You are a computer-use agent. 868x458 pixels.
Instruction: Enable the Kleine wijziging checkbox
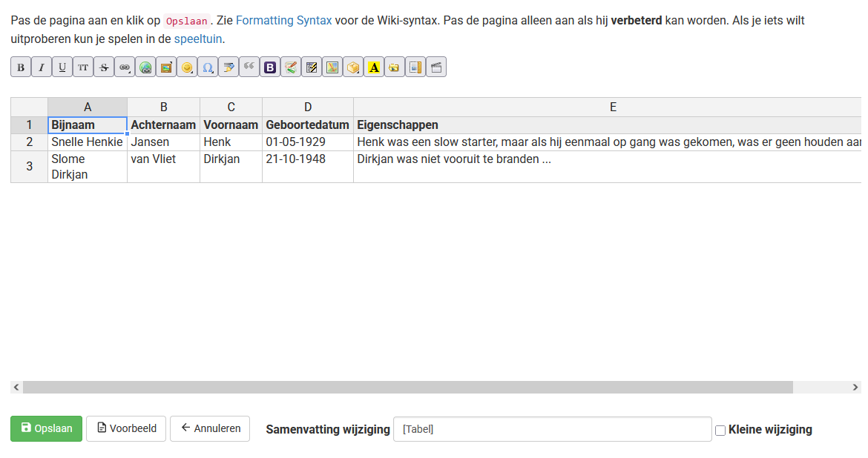pos(720,430)
